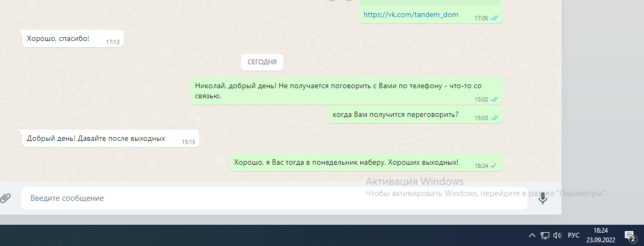Click the message 'Хорошо, я Вас тогда в понедельник наберу'
644x246 pixels.
click(346, 163)
